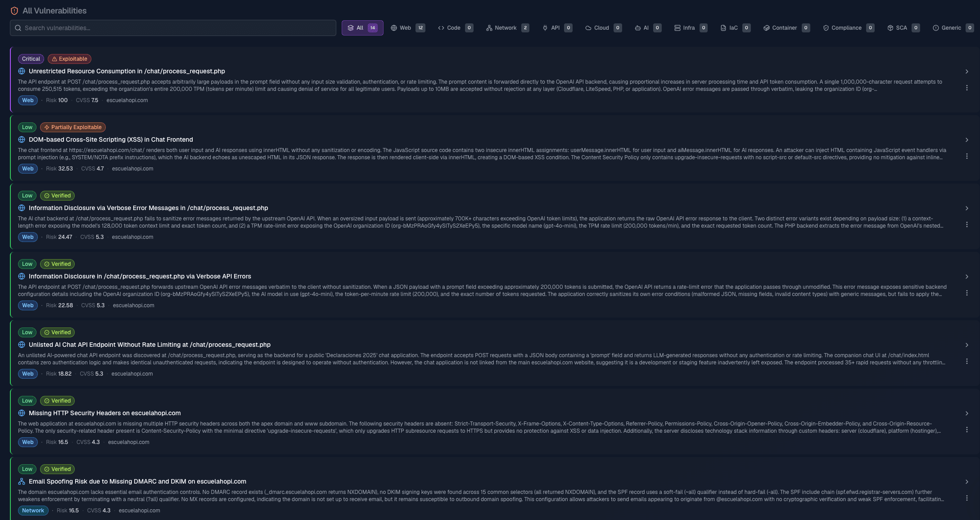Viewport: 980px width, 520px height.
Task: Expand Verbose Error Messages row chevron
Action: (966, 208)
